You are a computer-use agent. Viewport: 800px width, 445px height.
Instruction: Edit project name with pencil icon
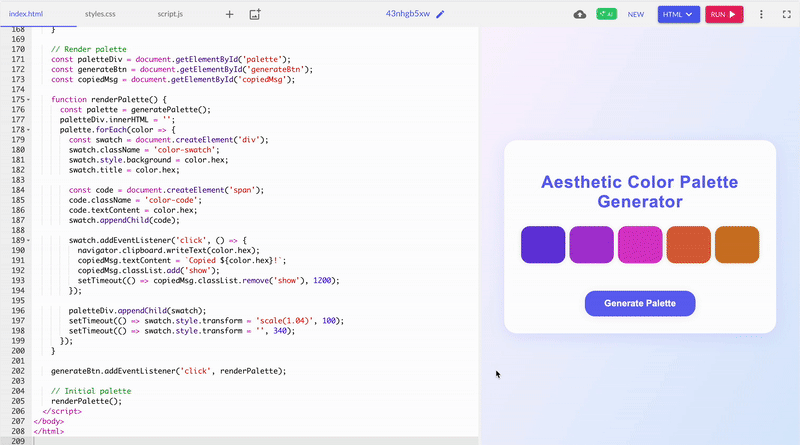[x=440, y=14]
